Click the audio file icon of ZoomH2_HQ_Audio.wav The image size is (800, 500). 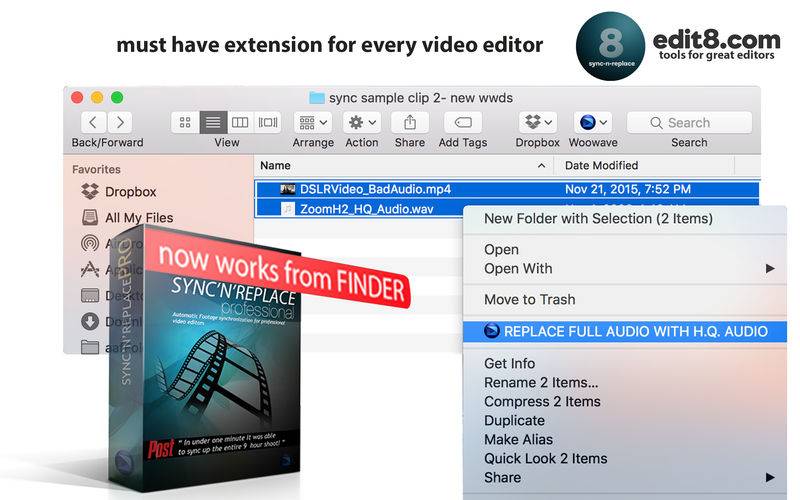288,209
